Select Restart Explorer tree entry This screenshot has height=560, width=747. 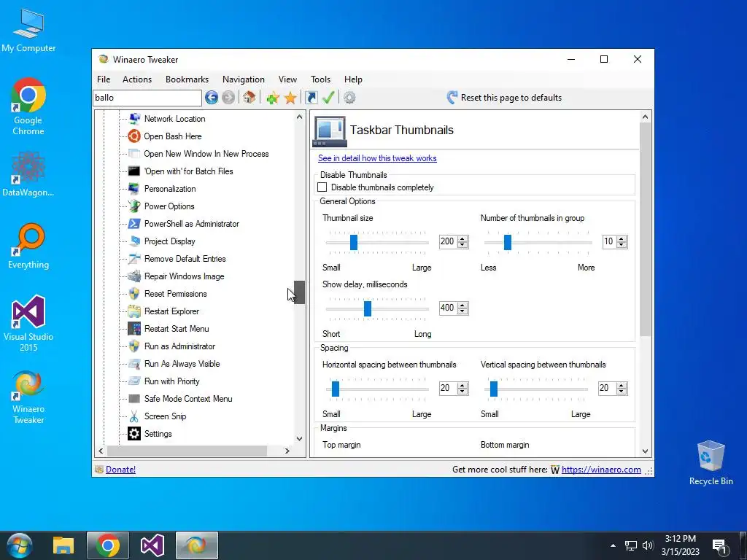pos(171,311)
